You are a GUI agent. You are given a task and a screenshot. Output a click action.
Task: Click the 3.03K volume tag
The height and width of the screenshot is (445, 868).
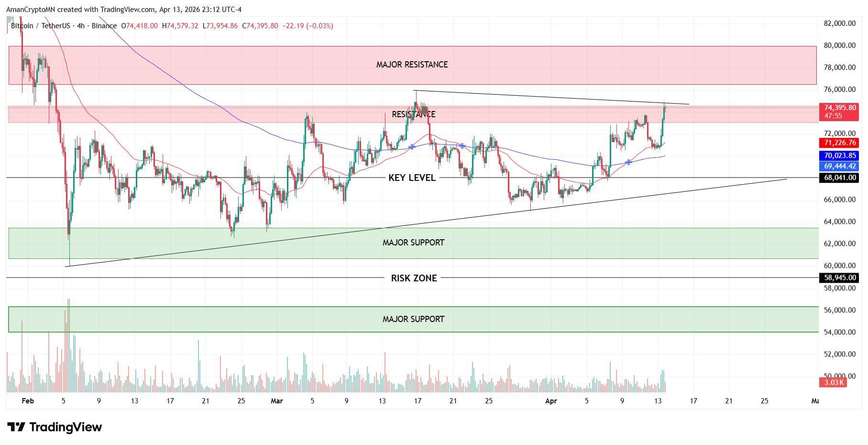833,382
